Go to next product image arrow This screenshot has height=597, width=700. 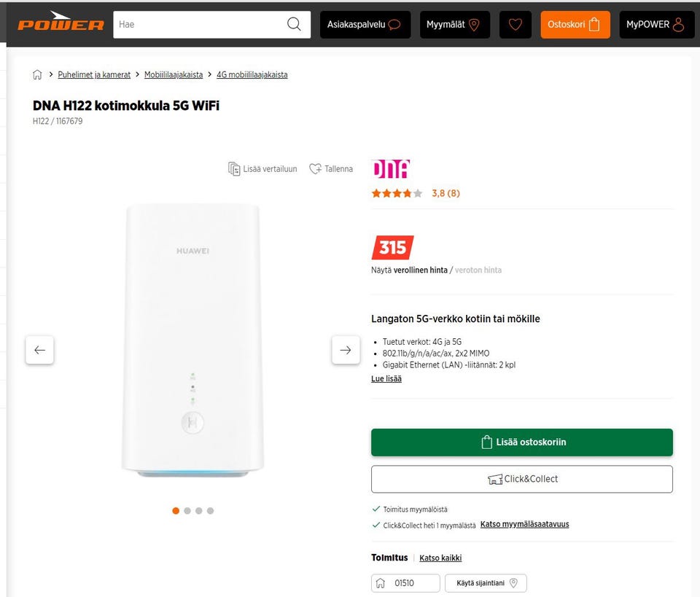click(346, 350)
